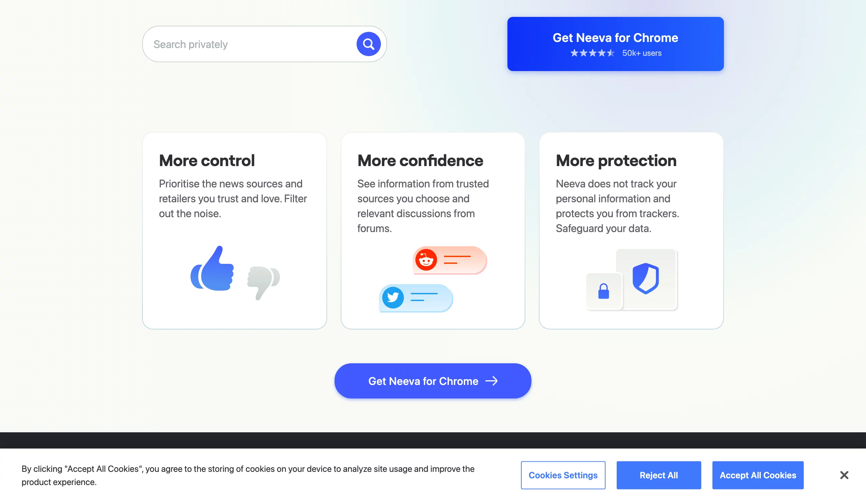Screen dimensions: 866x504
Task: Close the cookie consent banner
Action: pyautogui.click(x=843, y=475)
